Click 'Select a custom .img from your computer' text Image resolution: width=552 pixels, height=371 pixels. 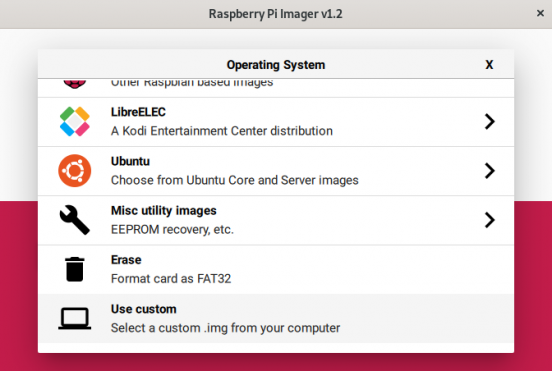click(225, 328)
